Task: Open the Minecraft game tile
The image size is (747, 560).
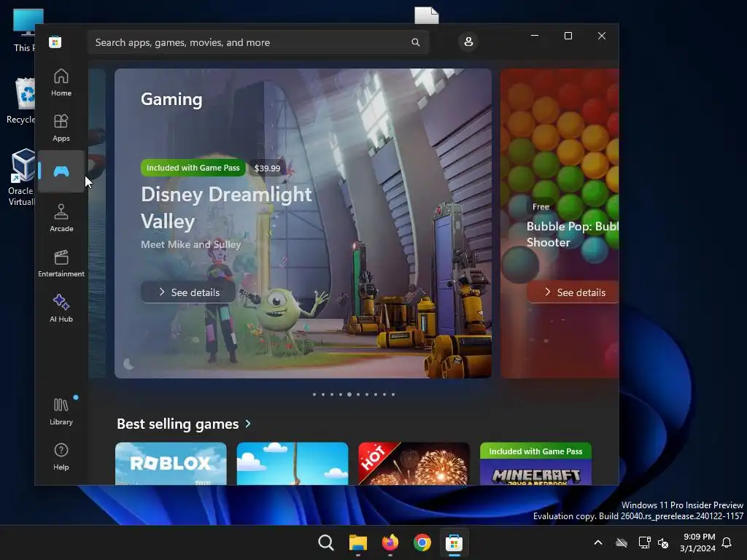Action: pos(536,464)
